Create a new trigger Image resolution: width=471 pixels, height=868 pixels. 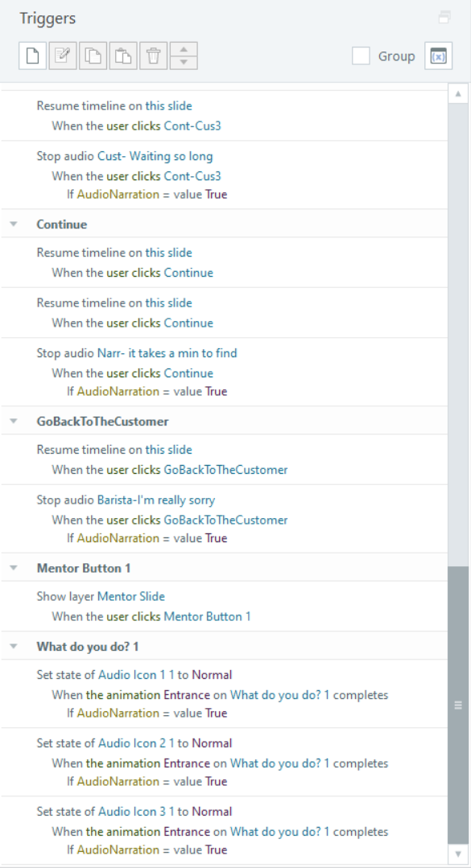(33, 56)
